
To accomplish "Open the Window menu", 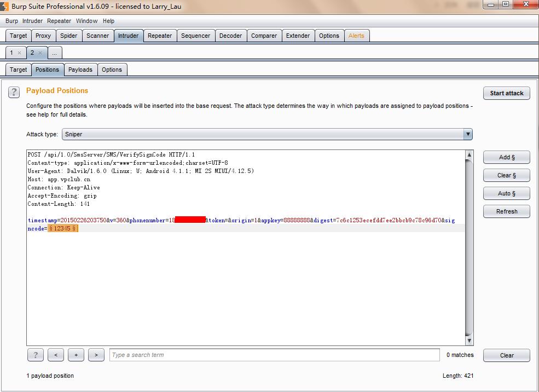I will (86, 21).
